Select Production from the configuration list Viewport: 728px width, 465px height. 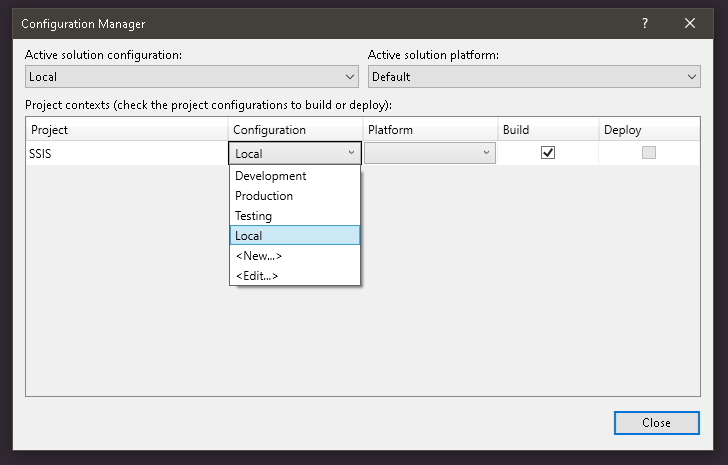264,196
